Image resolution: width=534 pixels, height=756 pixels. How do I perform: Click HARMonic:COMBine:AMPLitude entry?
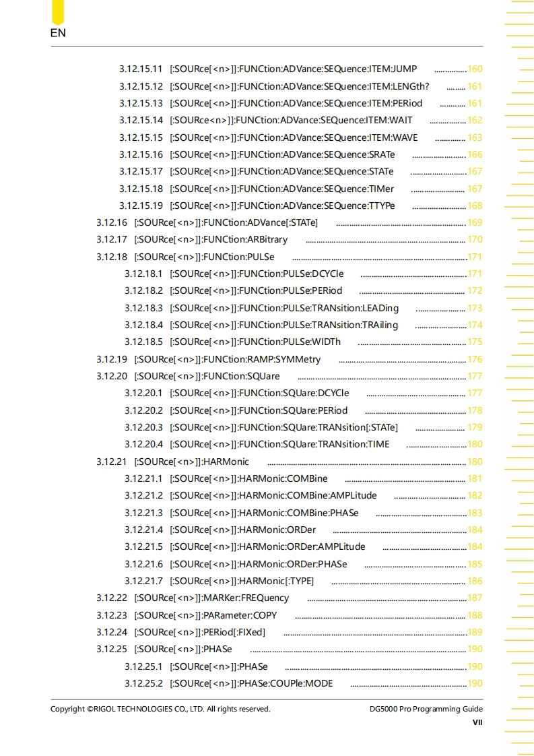273,495
